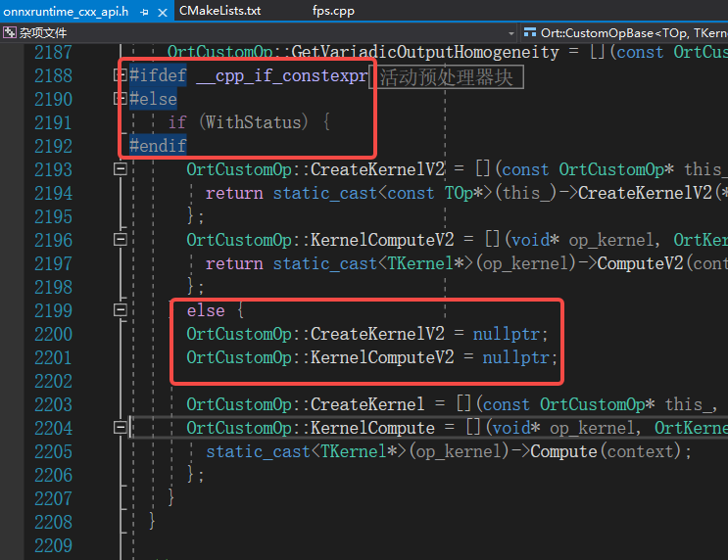The image size is (728, 560).
Task: Click the 杂项文件 project icon
Action: coord(9,32)
